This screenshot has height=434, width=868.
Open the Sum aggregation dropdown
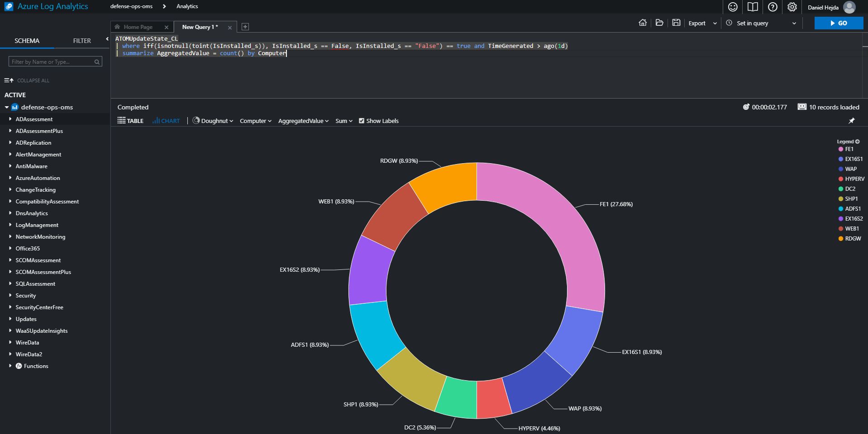pos(344,121)
